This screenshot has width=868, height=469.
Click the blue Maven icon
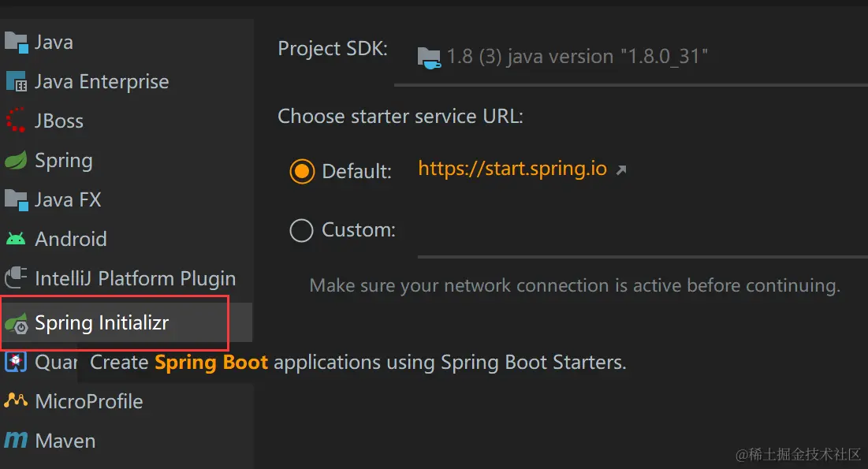coord(16,441)
